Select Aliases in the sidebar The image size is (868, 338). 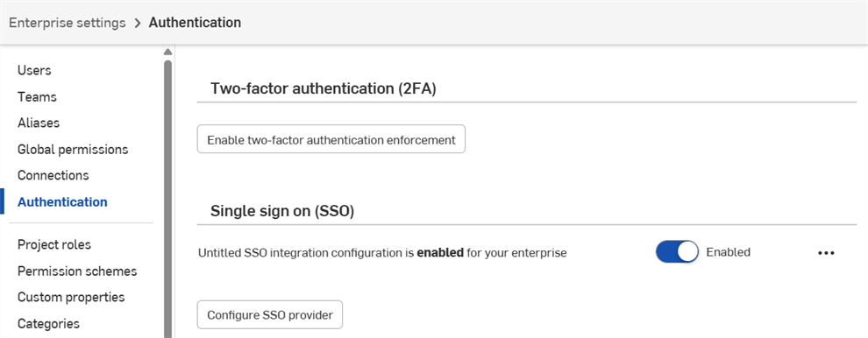point(39,123)
